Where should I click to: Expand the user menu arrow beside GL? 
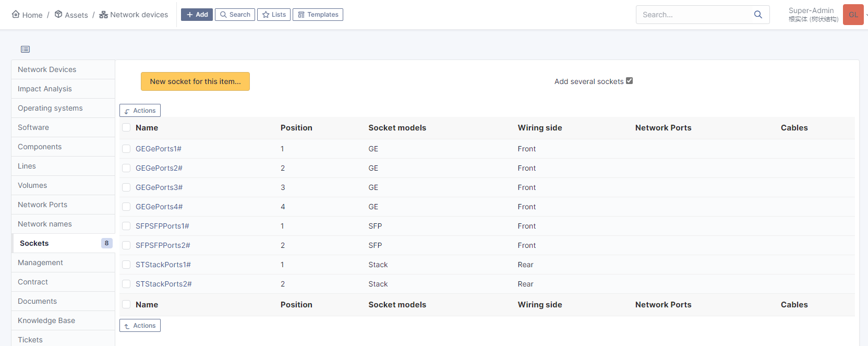tap(866, 15)
